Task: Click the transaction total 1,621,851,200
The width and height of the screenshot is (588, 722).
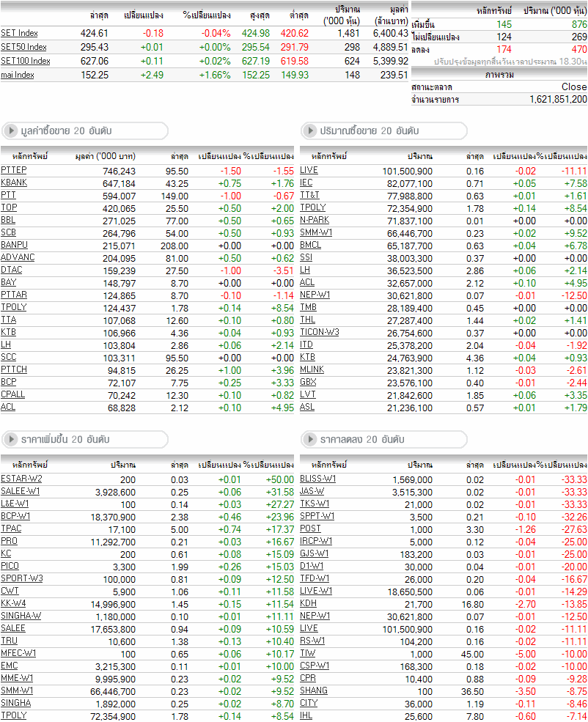Action: tap(558, 99)
